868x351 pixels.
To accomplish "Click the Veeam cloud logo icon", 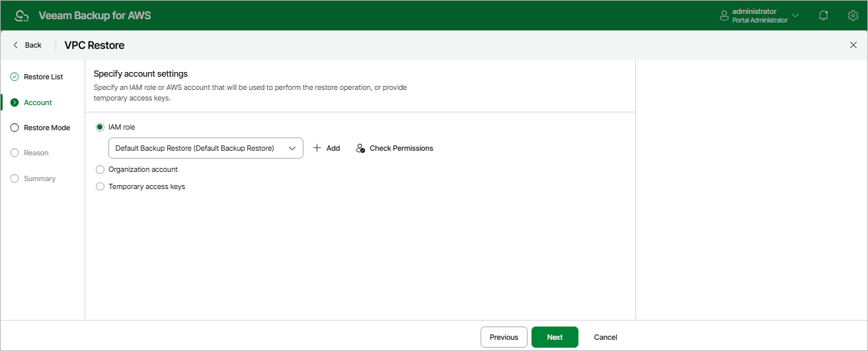I will [x=22, y=15].
